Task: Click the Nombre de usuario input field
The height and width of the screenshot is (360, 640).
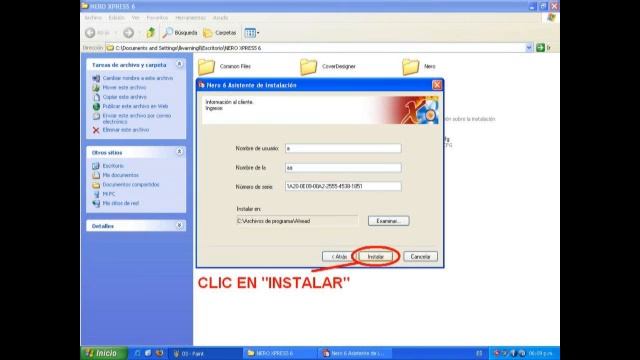Action: tap(343, 148)
